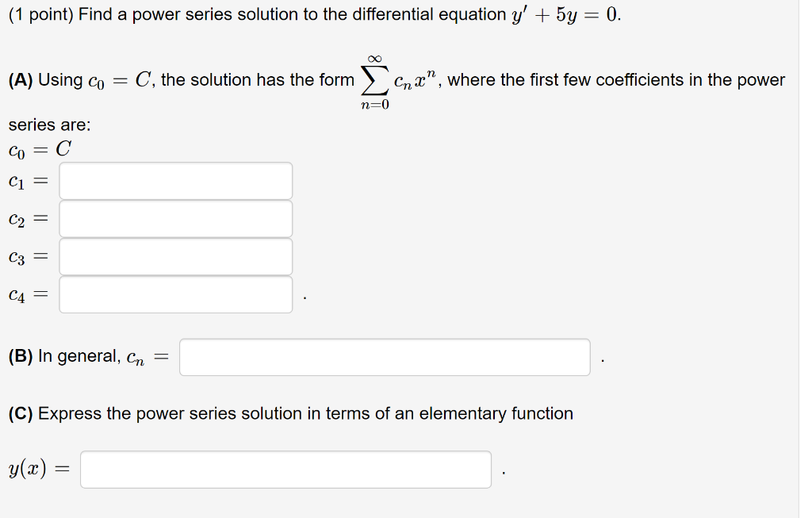812x518 pixels.
Task: Select the c2 coefficient answer field
Action: pos(176,218)
